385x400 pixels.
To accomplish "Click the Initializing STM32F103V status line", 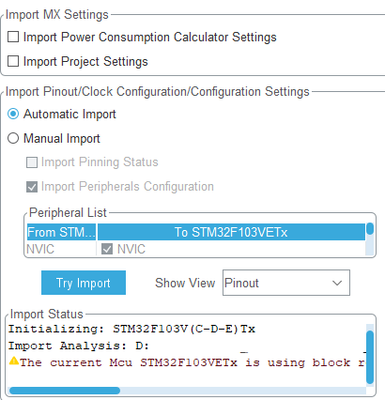I will tap(132, 329).
